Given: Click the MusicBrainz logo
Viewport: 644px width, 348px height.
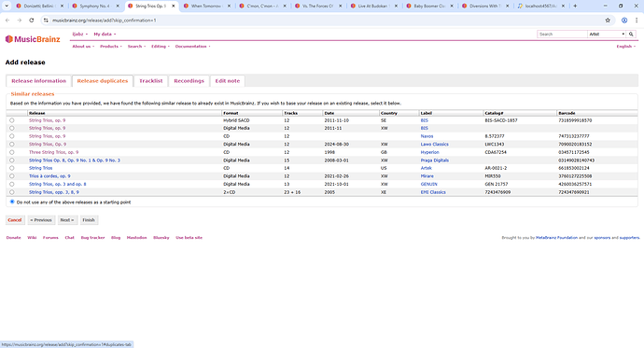Looking at the screenshot, I should pyautogui.click(x=33, y=39).
